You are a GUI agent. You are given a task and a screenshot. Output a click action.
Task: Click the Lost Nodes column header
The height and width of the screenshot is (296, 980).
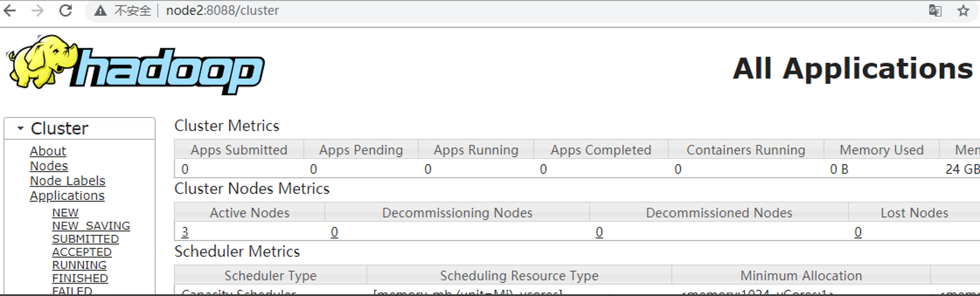point(914,213)
